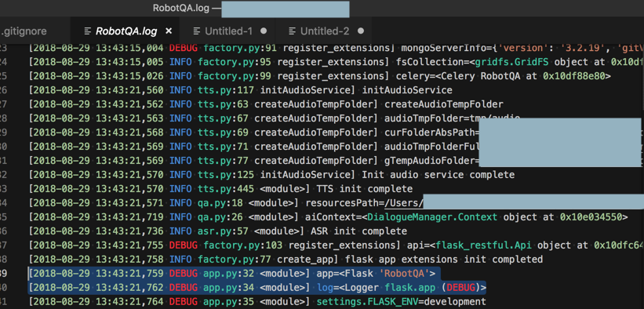Click 'Init audio service complete' text

coord(438,175)
